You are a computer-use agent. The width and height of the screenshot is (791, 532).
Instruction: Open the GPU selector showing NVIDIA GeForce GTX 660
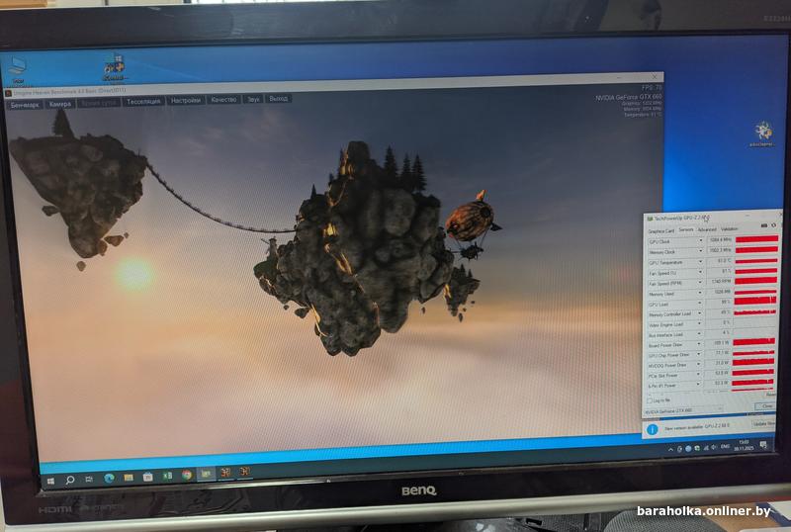click(684, 410)
